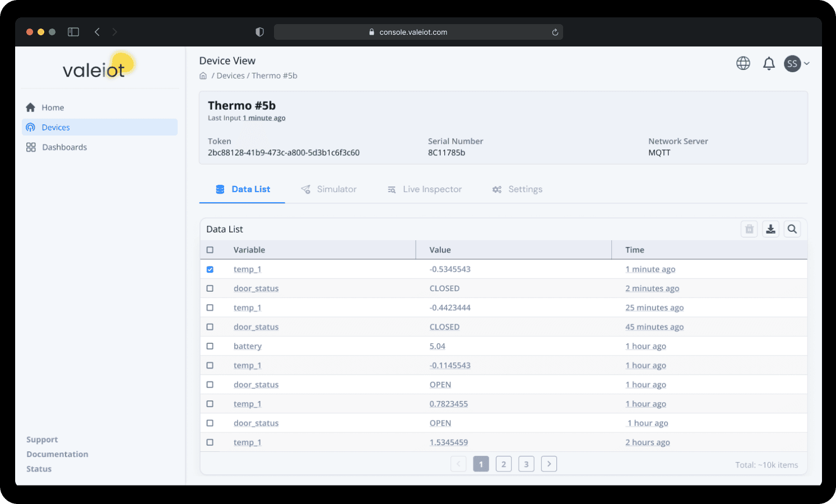Reload the page with refresh icon
Viewport: 836px width, 504px height.
pyautogui.click(x=555, y=32)
